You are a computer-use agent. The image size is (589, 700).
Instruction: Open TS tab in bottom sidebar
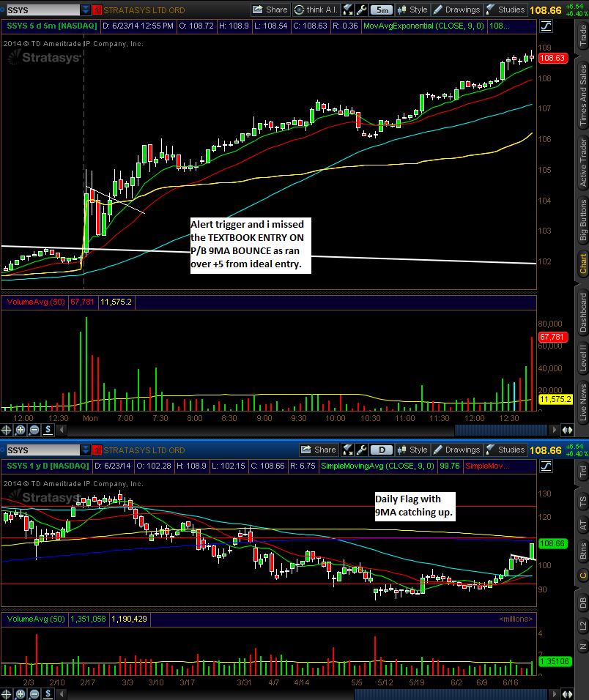tap(582, 502)
